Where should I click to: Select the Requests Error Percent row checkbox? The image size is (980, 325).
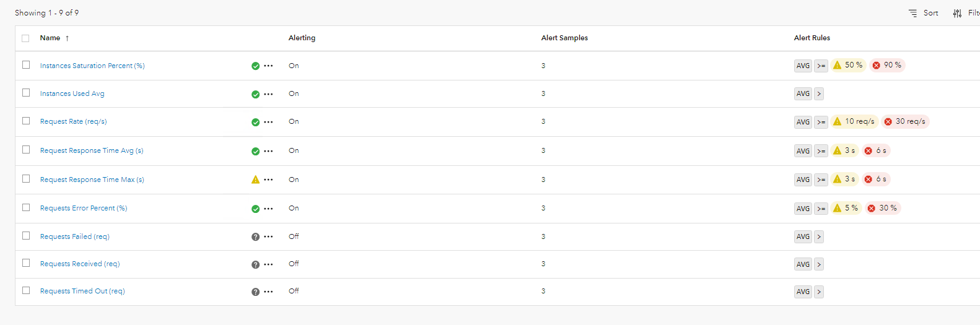26,207
